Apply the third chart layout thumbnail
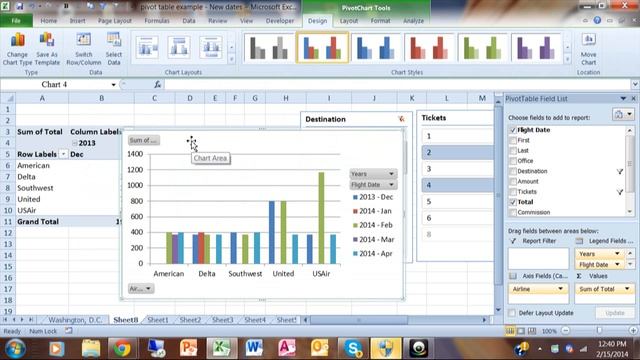Viewport: 640px width, 360px height. [211, 47]
